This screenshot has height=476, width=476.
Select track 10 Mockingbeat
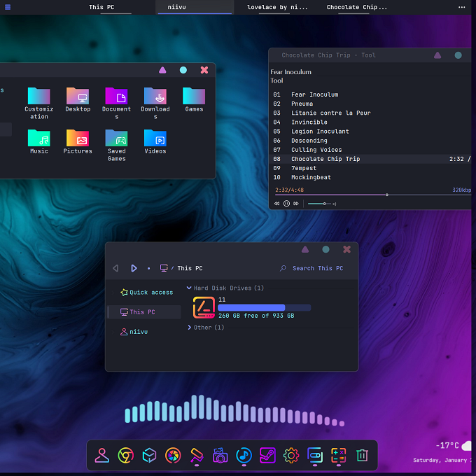[x=370, y=177]
